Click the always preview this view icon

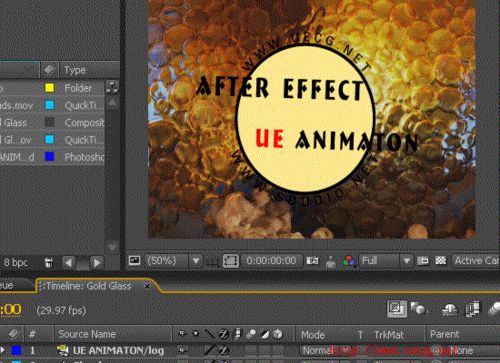pos(135,261)
